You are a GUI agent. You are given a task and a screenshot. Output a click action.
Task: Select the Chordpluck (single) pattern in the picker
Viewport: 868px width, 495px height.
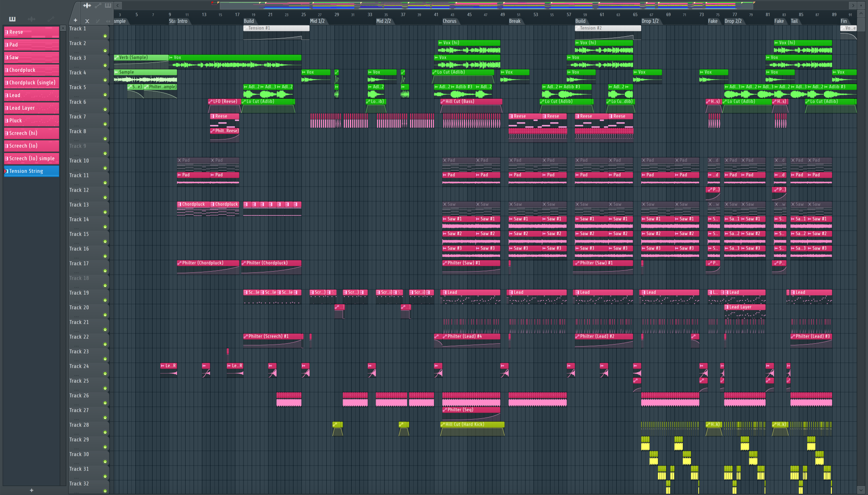[31, 83]
